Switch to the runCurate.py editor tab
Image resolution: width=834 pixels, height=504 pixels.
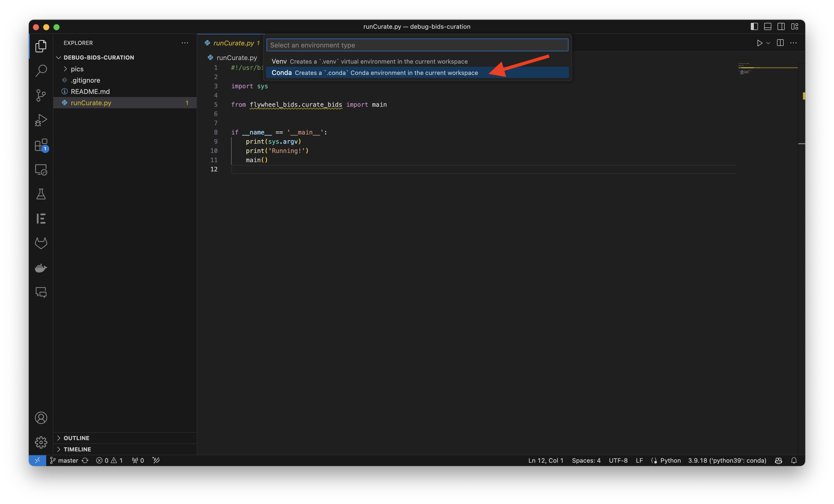[x=232, y=43]
